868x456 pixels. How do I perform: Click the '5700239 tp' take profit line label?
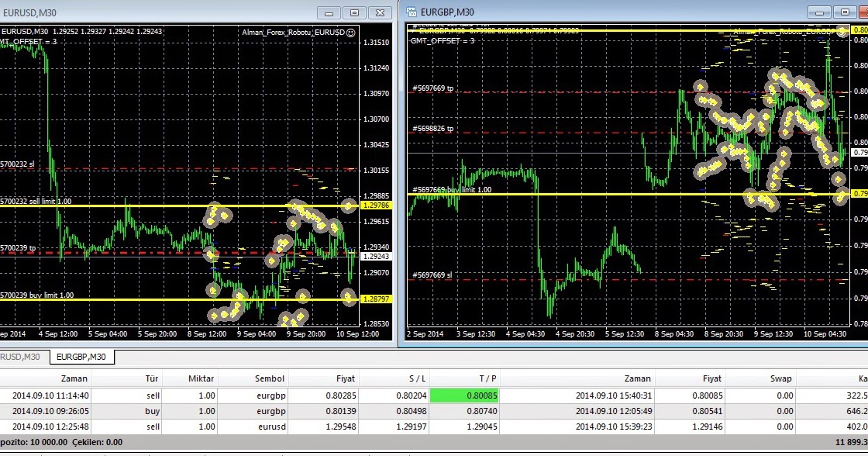pyautogui.click(x=19, y=248)
